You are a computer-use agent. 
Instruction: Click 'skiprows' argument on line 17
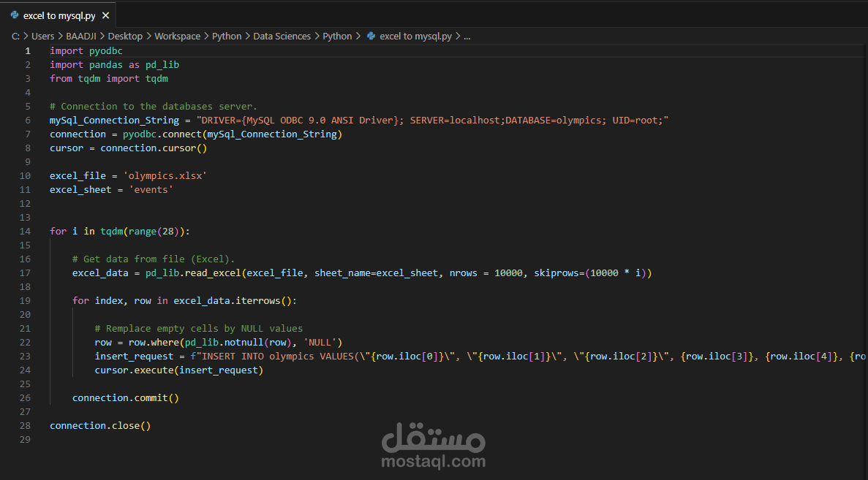556,273
